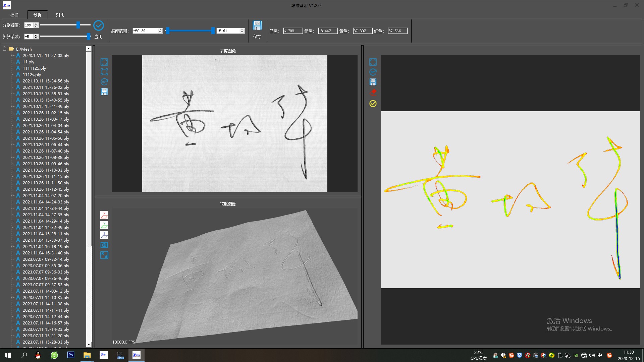Decrease the dilation coefficient spinner value
This screenshot has width=644, height=362.
coord(36,38)
